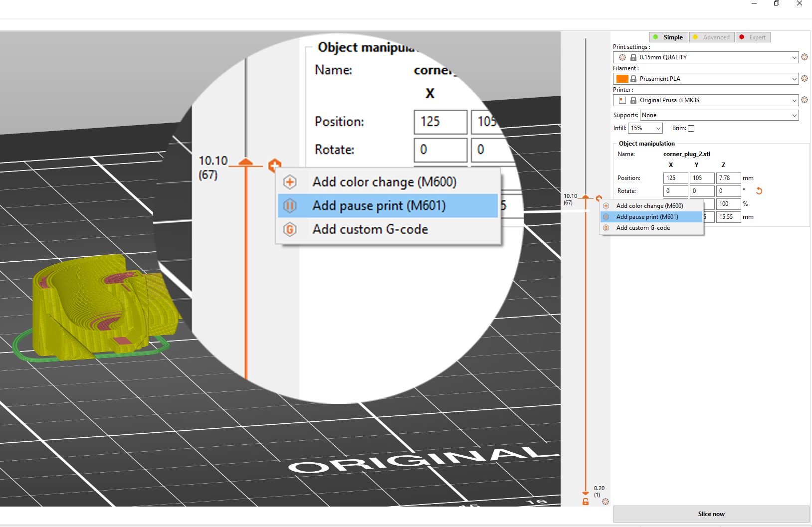Click the orange plus icon on layer slider
Viewport: 812px width, 527px height.
coord(599,198)
